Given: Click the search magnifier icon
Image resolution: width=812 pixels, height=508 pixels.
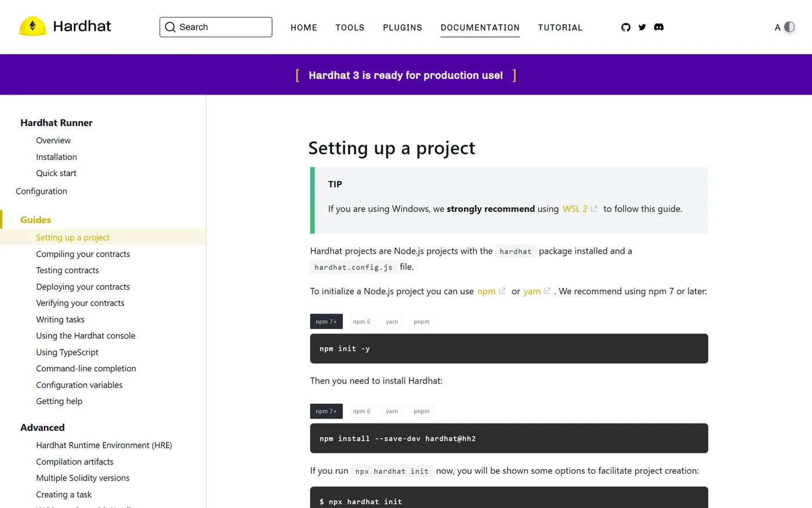Looking at the screenshot, I should [x=170, y=27].
